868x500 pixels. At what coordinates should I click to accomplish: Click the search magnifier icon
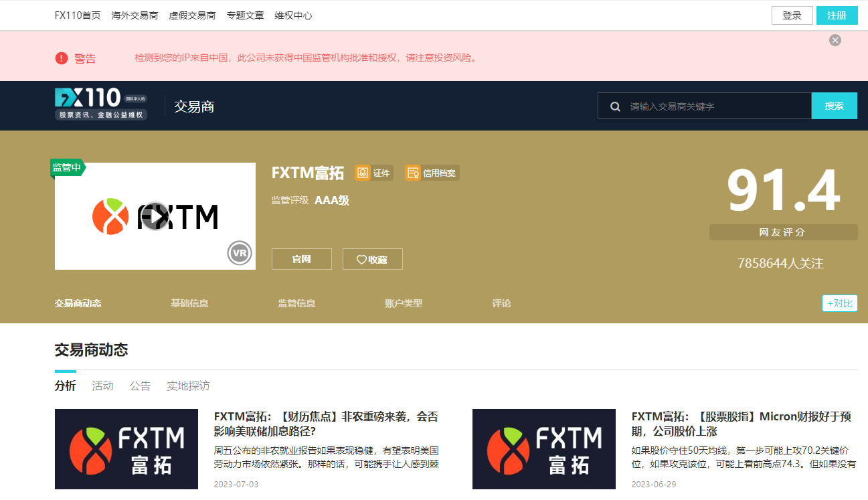pos(615,106)
